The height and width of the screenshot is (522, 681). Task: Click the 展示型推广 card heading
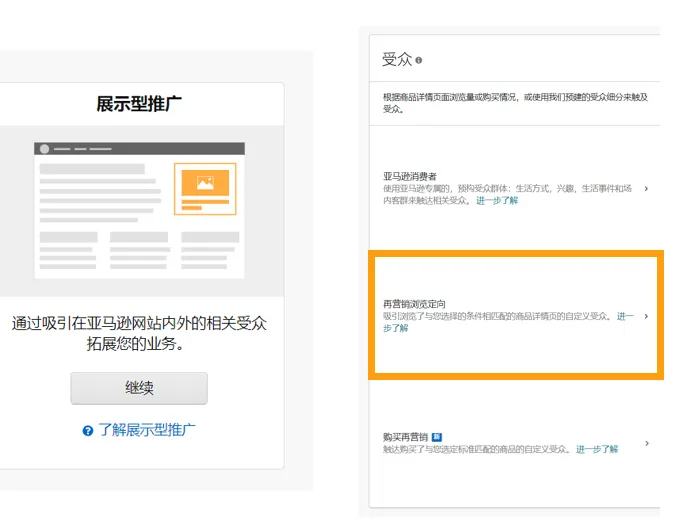[x=139, y=104]
